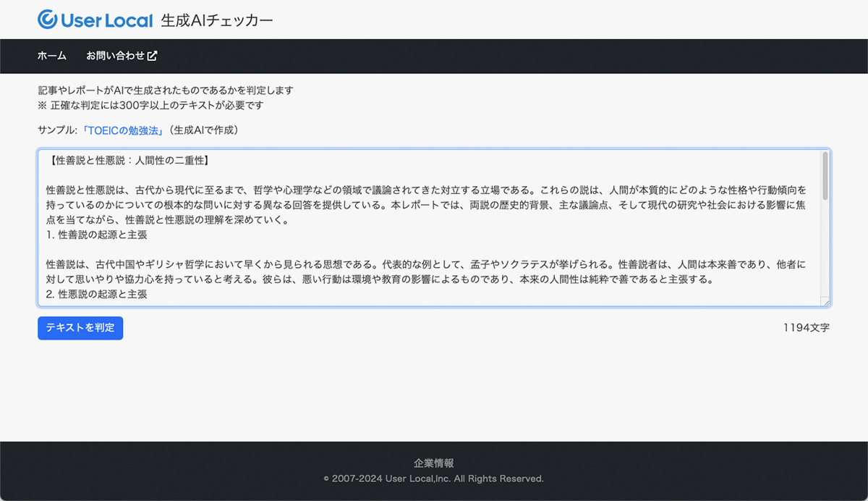Click the copyright 2007-2024 User Local text
Screen dimensions: 868x501
tap(434, 479)
